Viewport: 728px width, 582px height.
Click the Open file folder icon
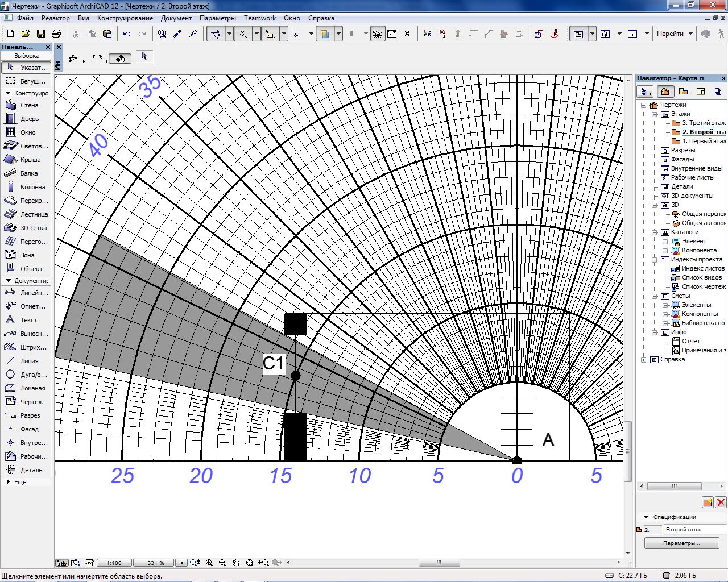point(26,34)
